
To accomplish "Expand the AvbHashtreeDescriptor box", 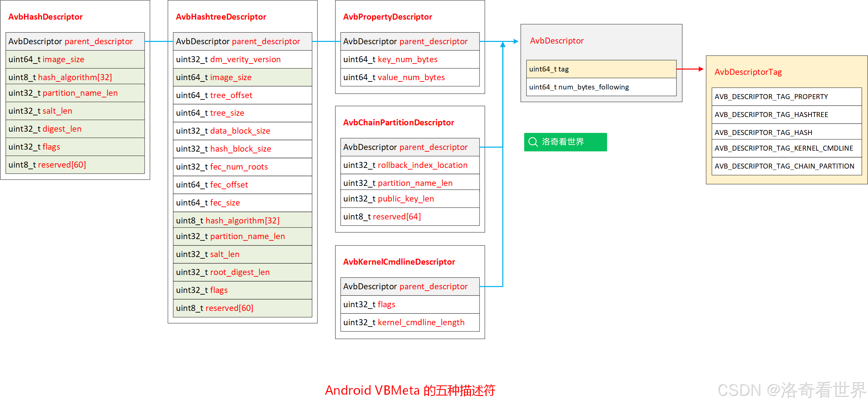I will 243,162.
